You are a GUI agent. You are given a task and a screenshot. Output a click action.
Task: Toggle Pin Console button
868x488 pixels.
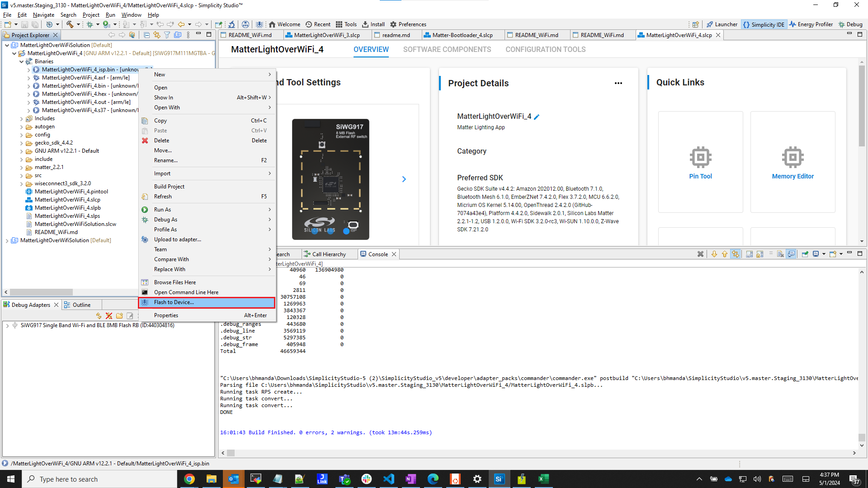pos(805,254)
